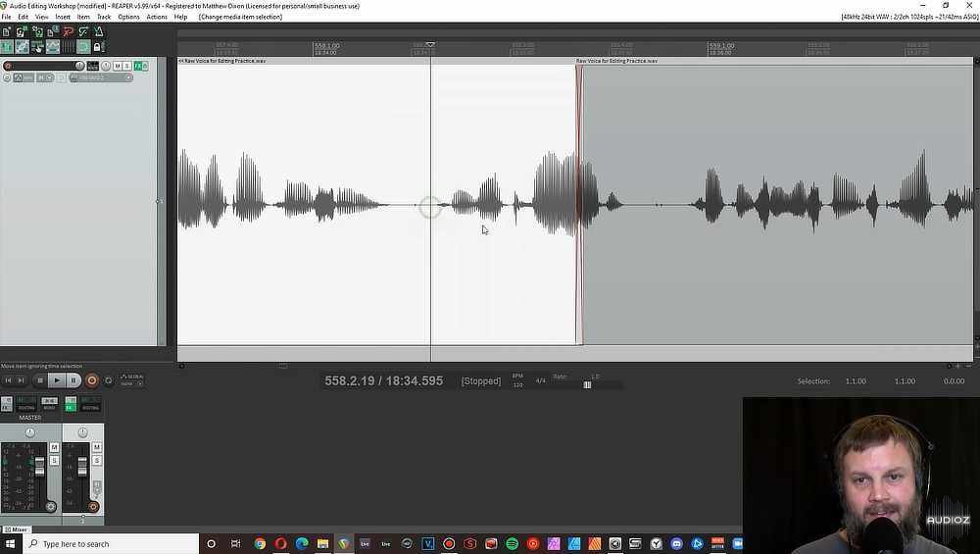Screen dimensions: 980x554
Task: Toggle the locking padlock icon
Action: (98, 47)
